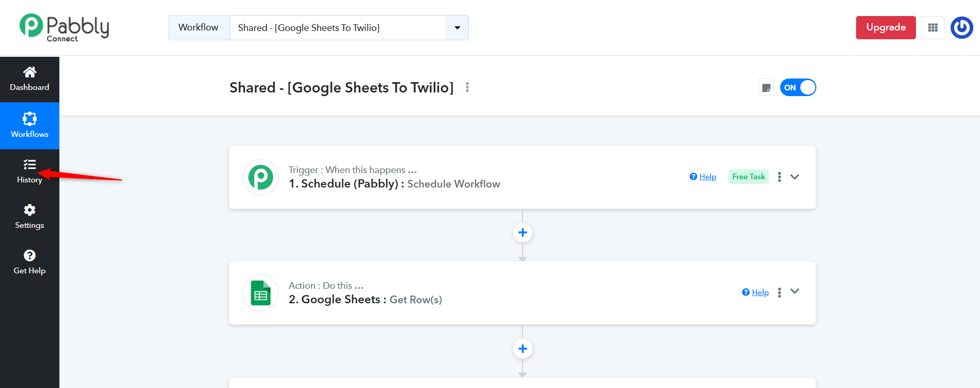The width and height of the screenshot is (980, 388).
Task: Open options menu beside workflow title
Action: 467,87
